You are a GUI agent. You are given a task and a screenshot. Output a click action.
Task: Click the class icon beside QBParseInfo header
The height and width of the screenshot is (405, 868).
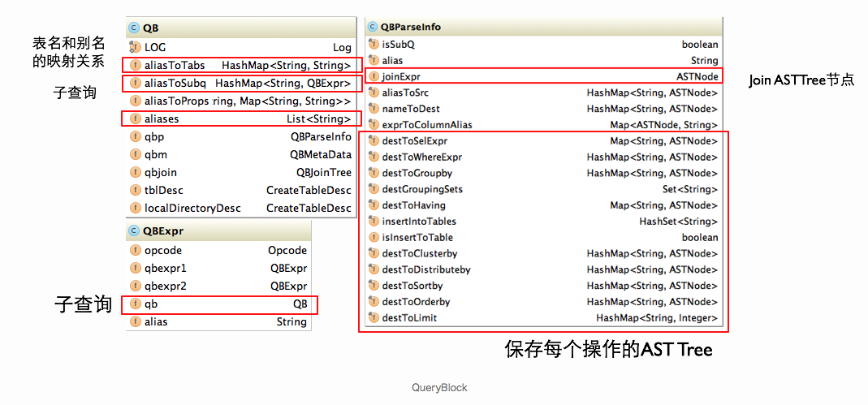(373, 27)
